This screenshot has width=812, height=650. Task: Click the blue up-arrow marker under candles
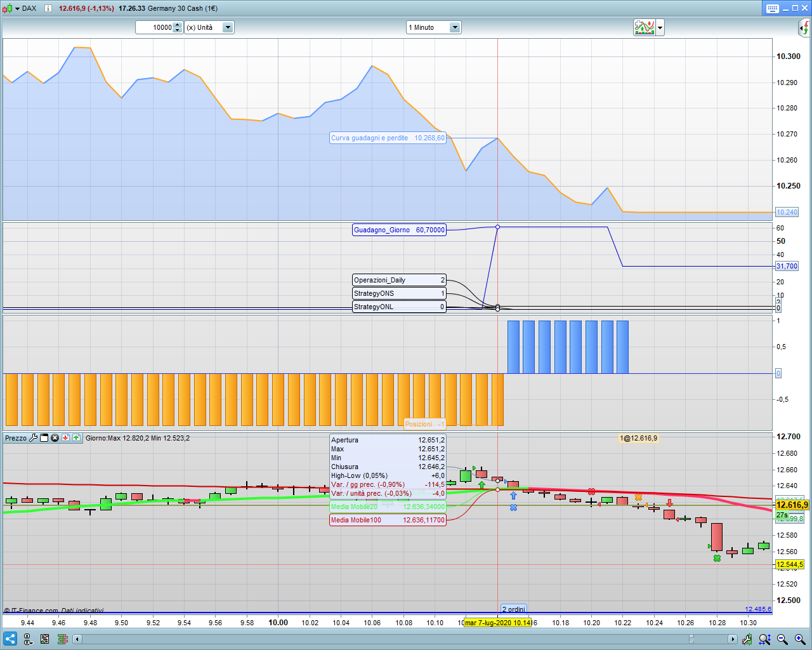pyautogui.click(x=513, y=496)
